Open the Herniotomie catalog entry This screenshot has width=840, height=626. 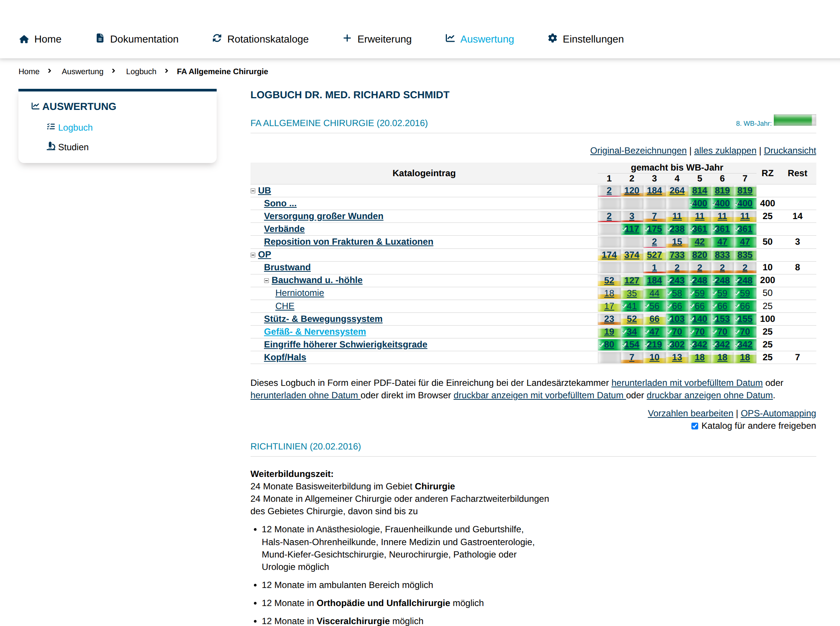(x=299, y=293)
